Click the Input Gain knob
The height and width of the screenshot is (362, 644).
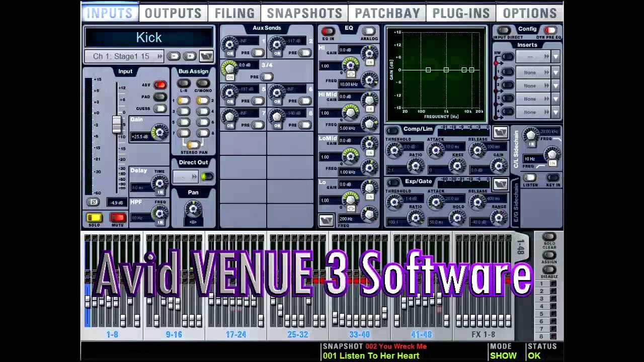point(160,132)
